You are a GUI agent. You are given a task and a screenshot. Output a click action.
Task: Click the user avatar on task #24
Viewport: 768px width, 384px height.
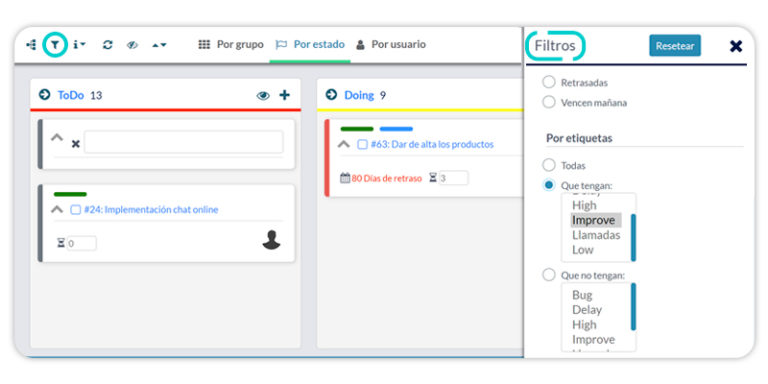(271, 240)
